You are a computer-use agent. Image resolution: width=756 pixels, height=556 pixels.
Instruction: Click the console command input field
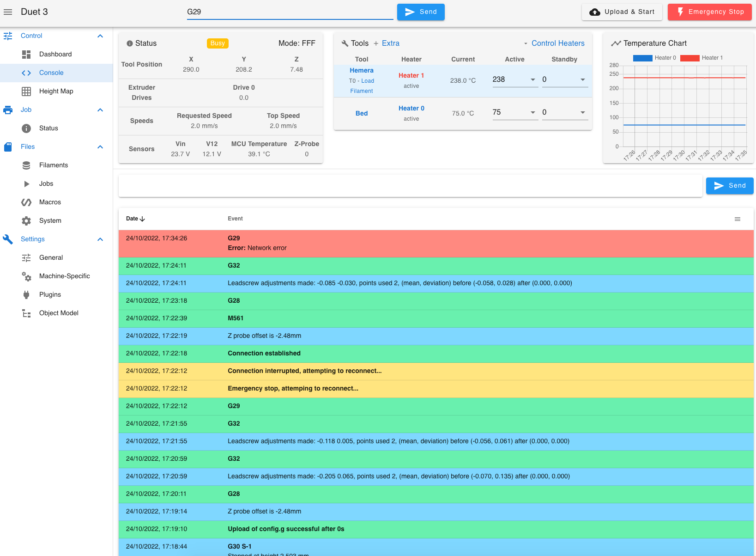coord(411,186)
